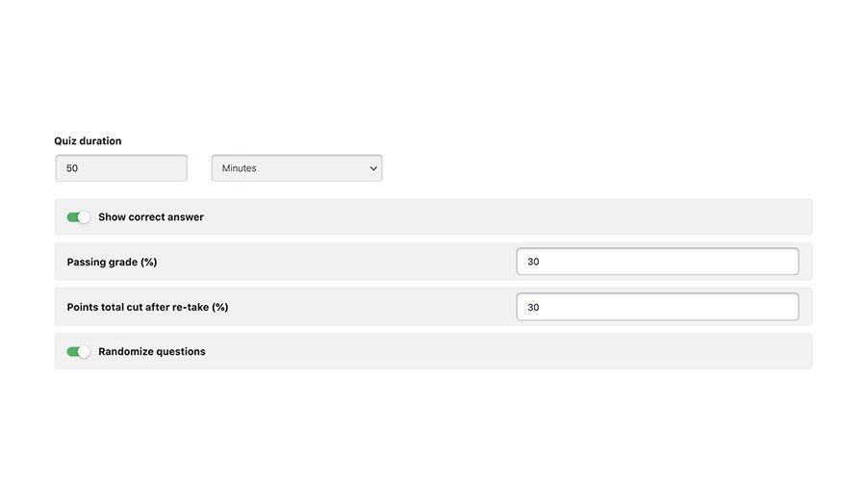Click the white knob of Show correct answer toggle

pos(84,217)
